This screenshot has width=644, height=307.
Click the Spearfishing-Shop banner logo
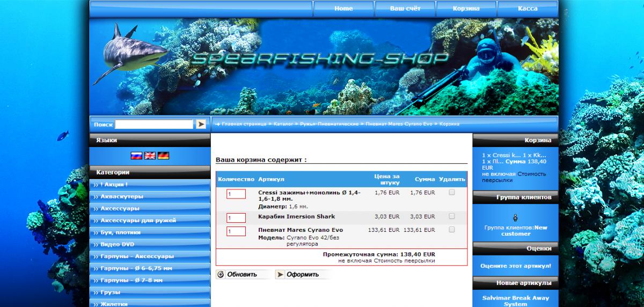(319, 59)
